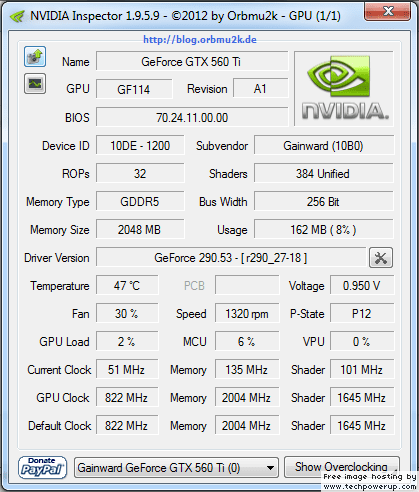Click the Subvendor label
Viewport: 419px width, 492px height.
click(222, 146)
